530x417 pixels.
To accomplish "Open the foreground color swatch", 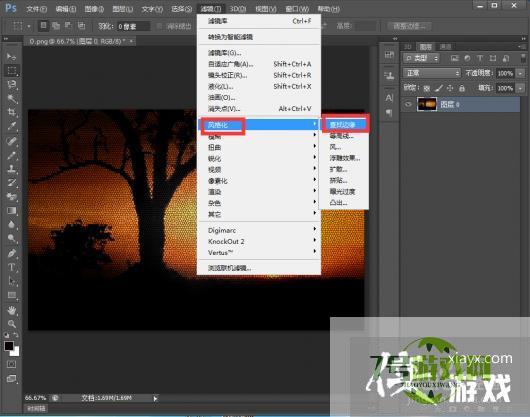I will pyautogui.click(x=9, y=346).
